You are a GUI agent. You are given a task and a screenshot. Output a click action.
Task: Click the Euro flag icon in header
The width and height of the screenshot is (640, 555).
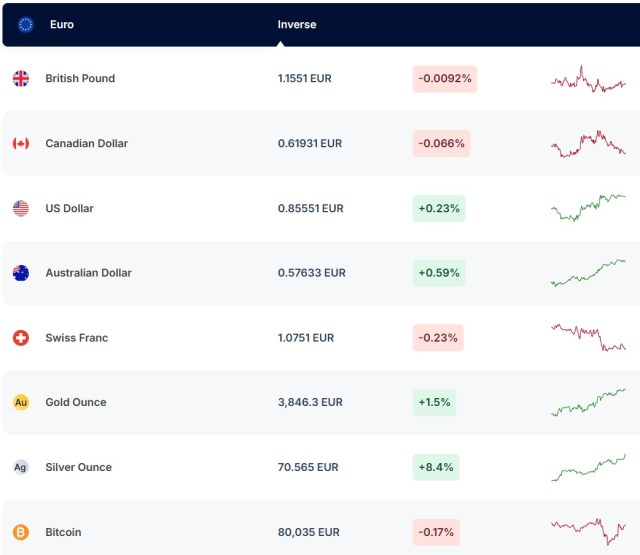pyautogui.click(x=26, y=25)
